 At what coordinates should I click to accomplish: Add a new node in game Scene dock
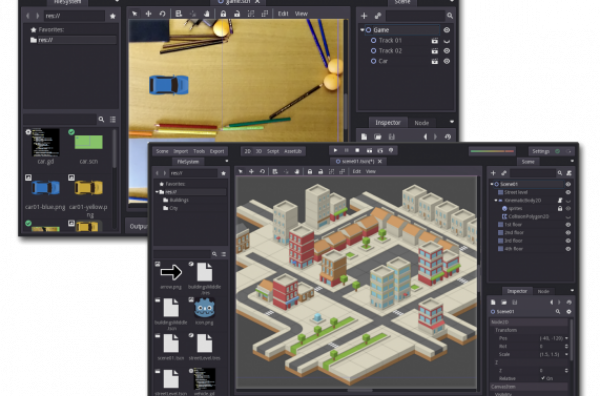(364, 16)
